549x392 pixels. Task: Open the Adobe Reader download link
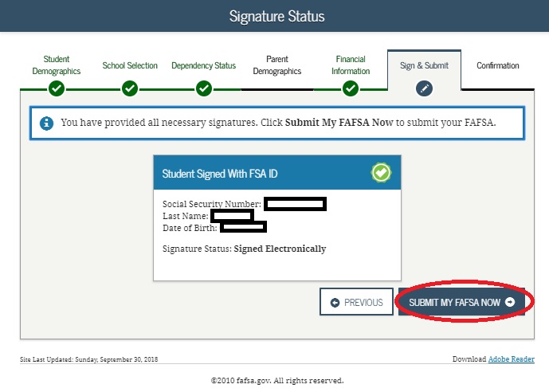point(512,359)
